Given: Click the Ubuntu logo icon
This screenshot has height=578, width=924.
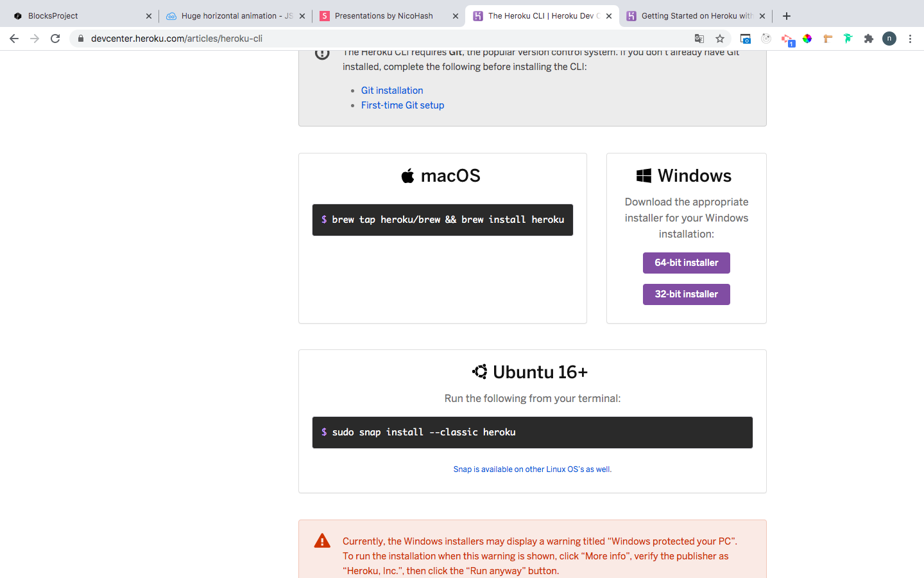Looking at the screenshot, I should click(479, 372).
